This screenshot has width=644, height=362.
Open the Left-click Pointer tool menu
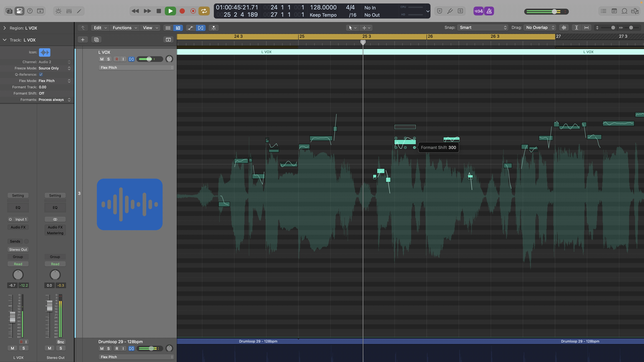pos(353,28)
